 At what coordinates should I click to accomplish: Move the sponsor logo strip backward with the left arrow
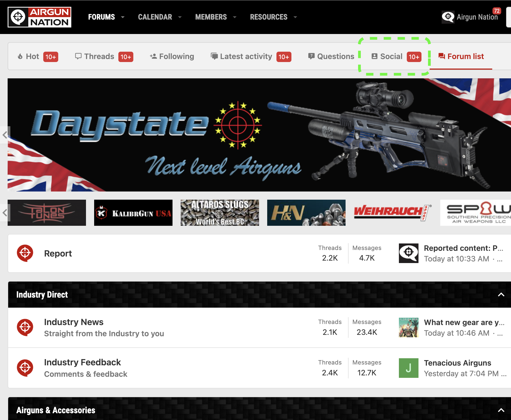5,213
